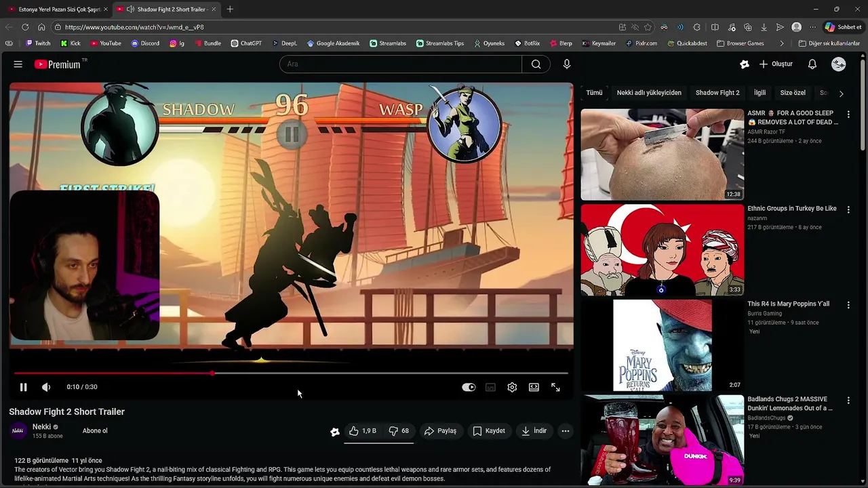Click the URL address bar
This screenshot has width=868, height=488.
coord(332,27)
